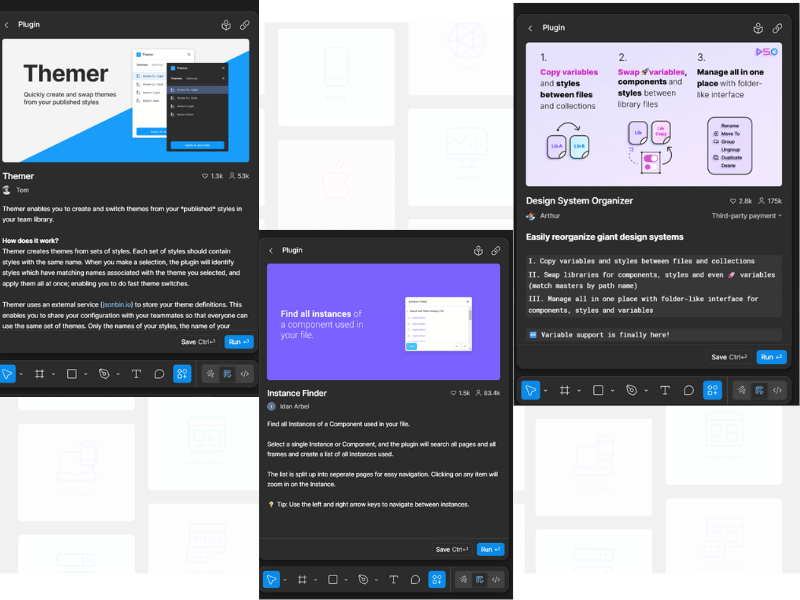This screenshot has width=800, height=600.
Task: Select Move tool in Themer window toolbar
Action: coord(7,374)
